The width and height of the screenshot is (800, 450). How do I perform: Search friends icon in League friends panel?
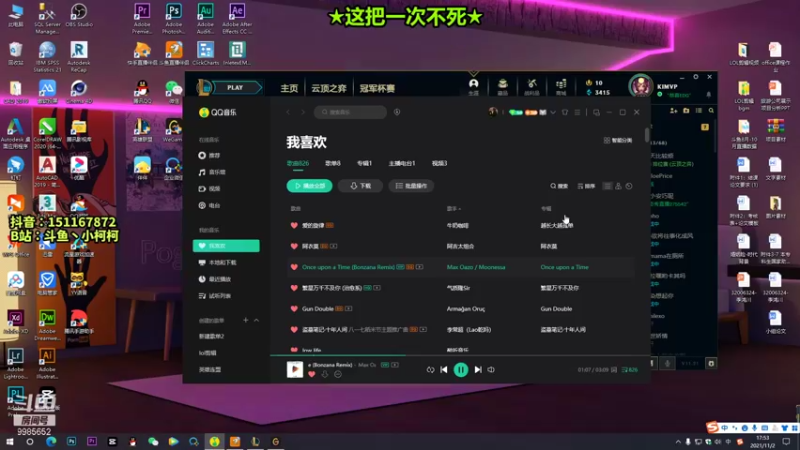coord(711,110)
